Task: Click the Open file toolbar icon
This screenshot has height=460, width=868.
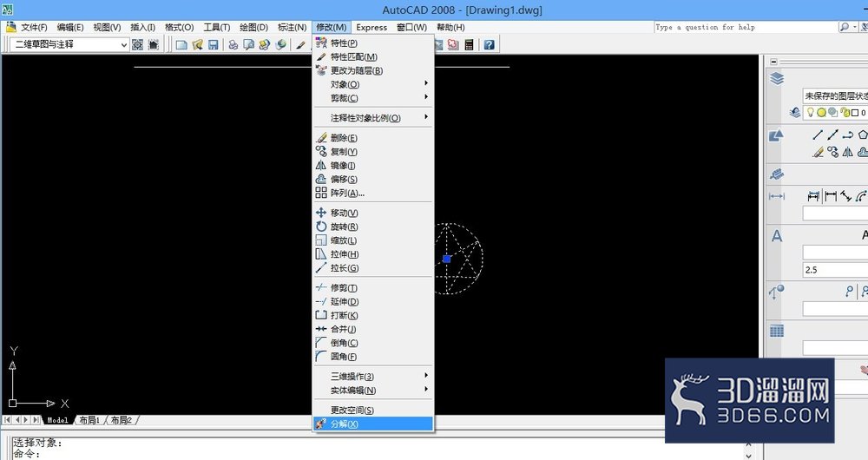Action: pos(197,45)
